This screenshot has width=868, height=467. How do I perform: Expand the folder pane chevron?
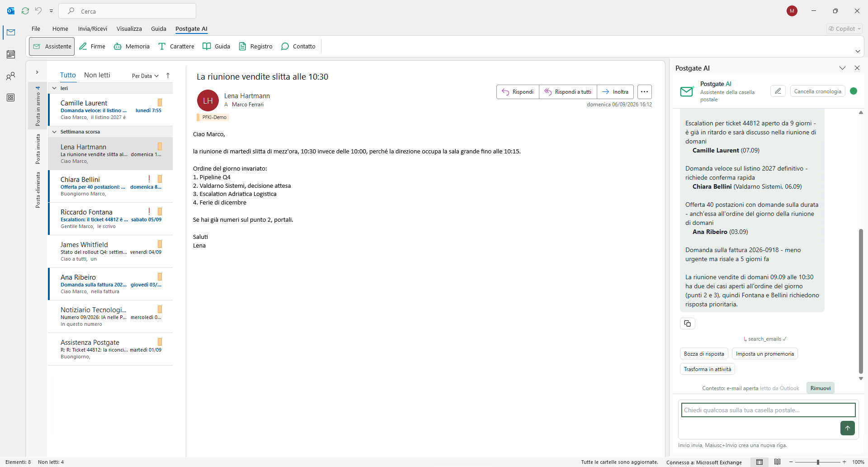[x=37, y=72]
